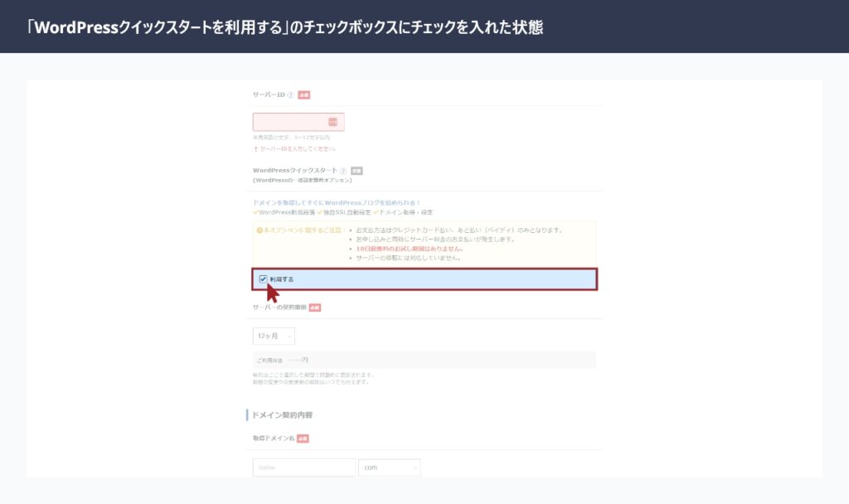Click the 取得ドメイン名 label
This screenshot has height=504, width=849.
pos(274,438)
